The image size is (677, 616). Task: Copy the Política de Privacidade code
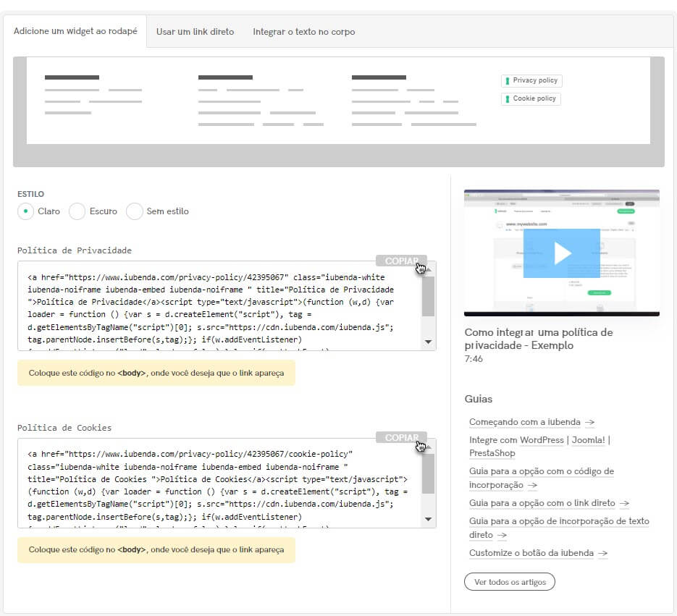401,261
